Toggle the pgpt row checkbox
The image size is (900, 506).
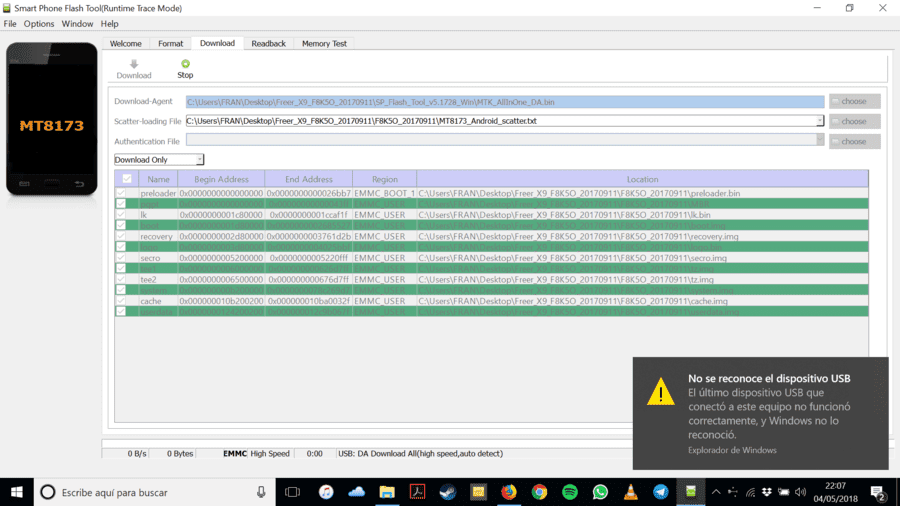pos(121,204)
